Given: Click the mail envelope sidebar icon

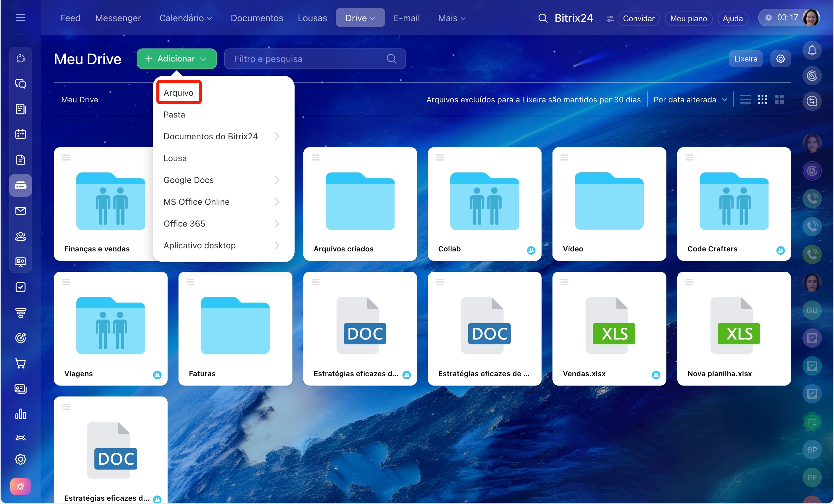Looking at the screenshot, I should coord(20,211).
